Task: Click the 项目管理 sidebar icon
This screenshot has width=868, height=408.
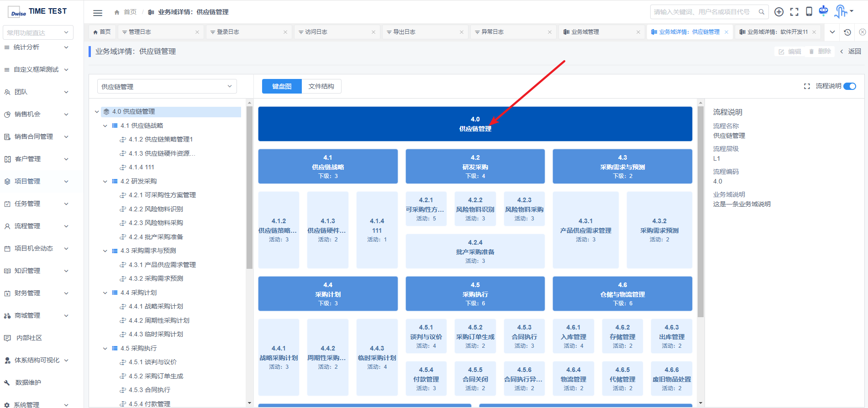Action: coord(7,181)
